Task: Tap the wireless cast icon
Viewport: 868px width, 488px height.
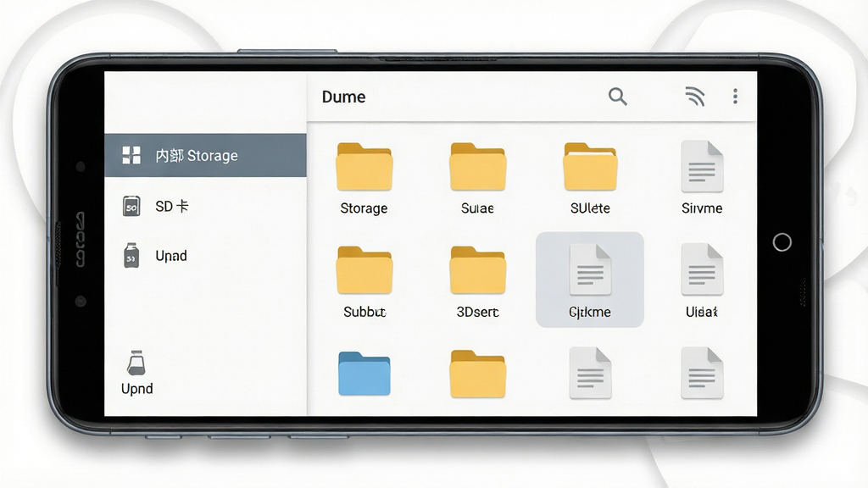Action: 695,97
